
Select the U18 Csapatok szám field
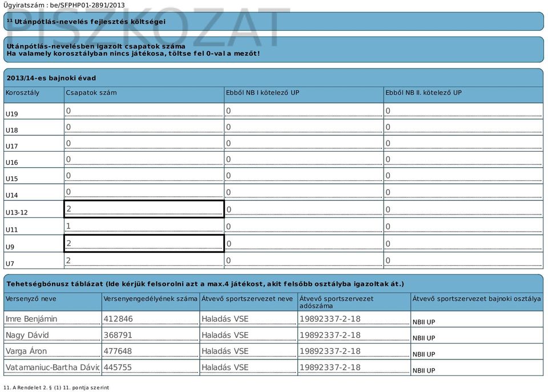pos(144,127)
